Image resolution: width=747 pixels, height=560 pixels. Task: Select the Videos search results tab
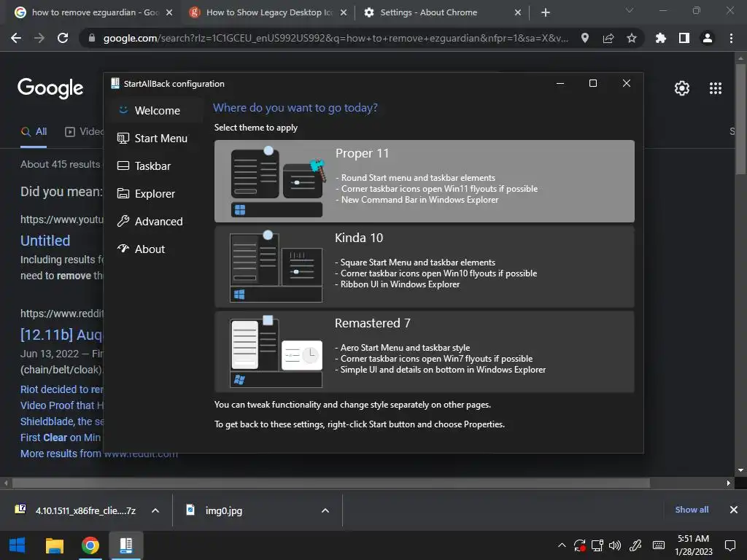coord(84,132)
